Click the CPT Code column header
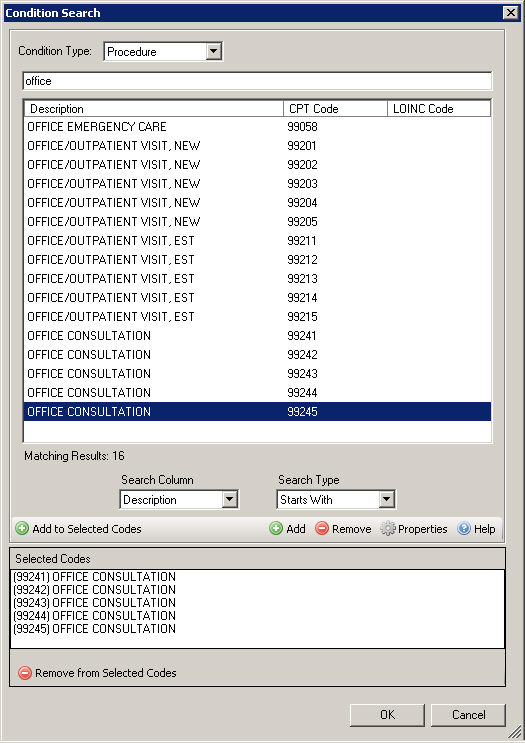The image size is (525, 743). click(335, 109)
